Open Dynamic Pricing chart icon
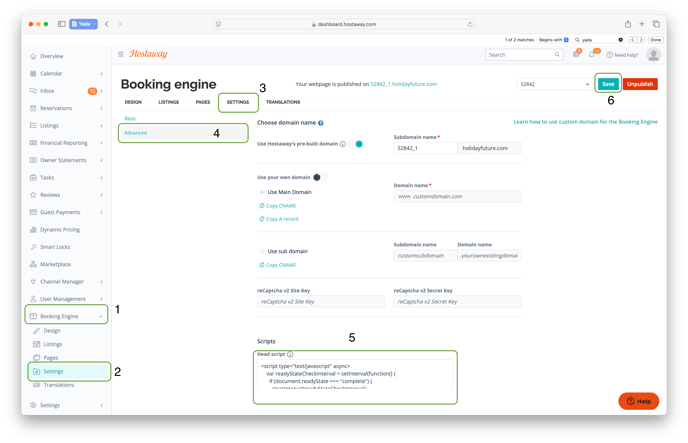The height and width of the screenshot is (443, 688). [33, 229]
